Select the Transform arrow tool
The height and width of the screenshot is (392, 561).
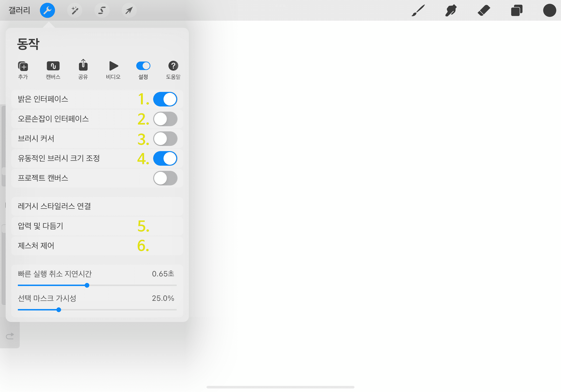129,10
